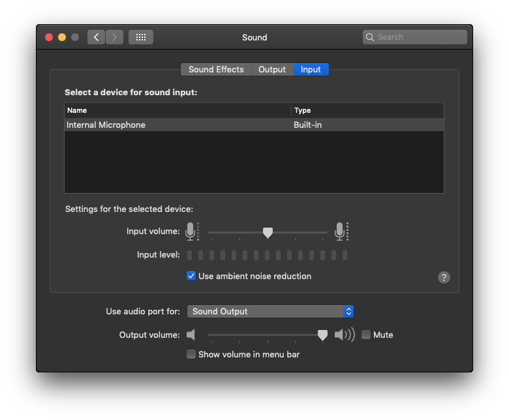Select the Input tab
The width and height of the screenshot is (509, 420).
(x=311, y=69)
